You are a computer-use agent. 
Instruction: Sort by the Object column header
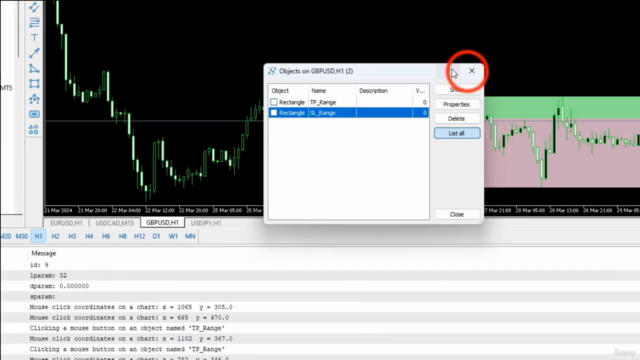(288, 91)
